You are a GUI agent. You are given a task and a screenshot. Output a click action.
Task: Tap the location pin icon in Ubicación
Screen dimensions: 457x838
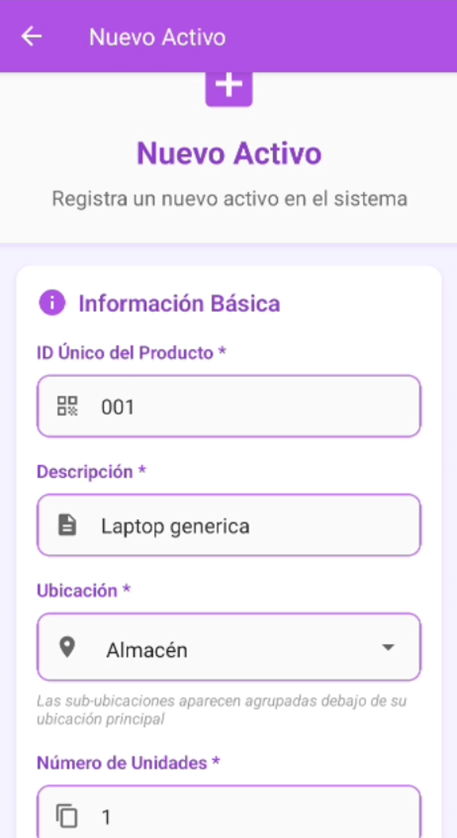67,648
